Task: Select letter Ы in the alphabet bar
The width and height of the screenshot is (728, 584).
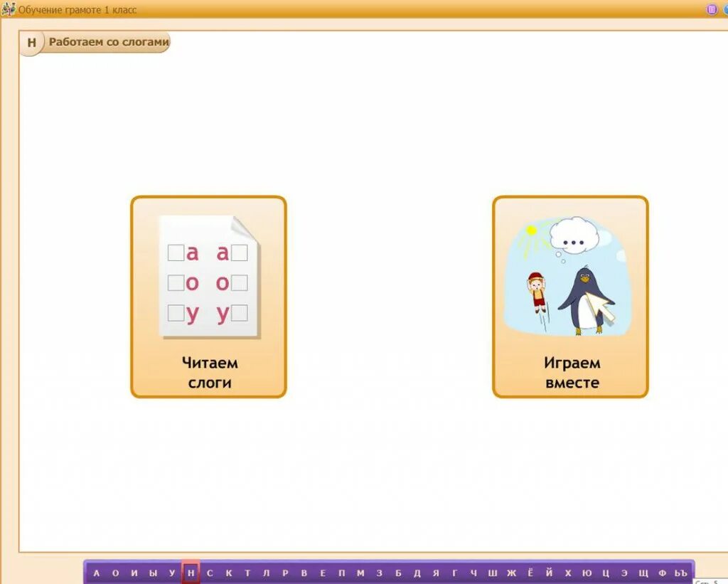Action: (154, 573)
